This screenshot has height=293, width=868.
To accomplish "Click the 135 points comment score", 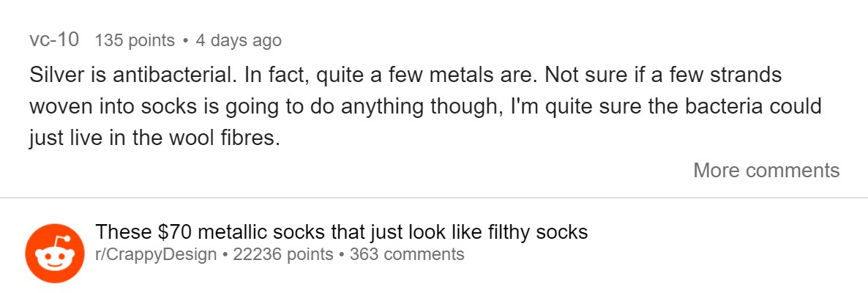I will click(135, 41).
